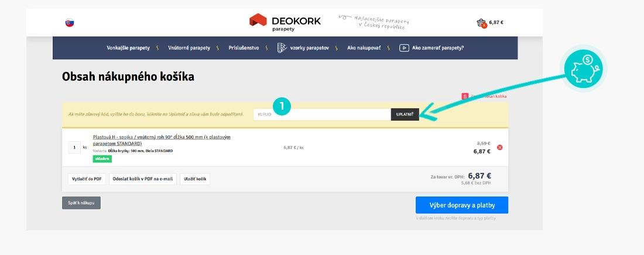Click Uložiť košík button
This screenshot has height=255, width=644.
pyautogui.click(x=195, y=179)
